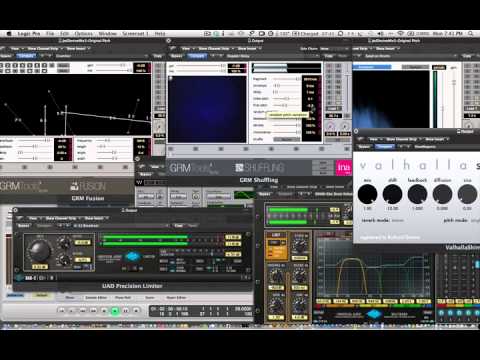The image size is (480, 360).
Task: Click the EQ curve graph display
Action: pos(373,267)
